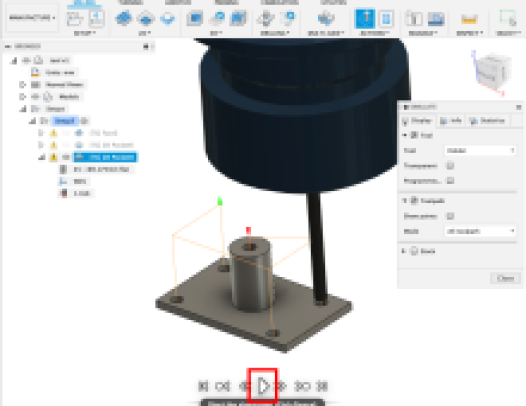
Task: Open the Tool display type dropdown
Action: (x=480, y=150)
